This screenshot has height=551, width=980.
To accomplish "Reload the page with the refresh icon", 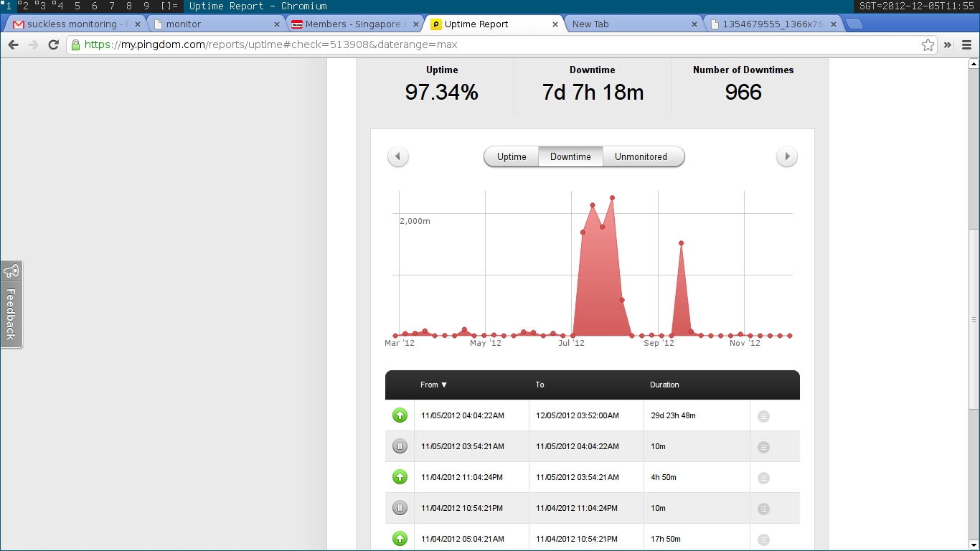I will (x=53, y=44).
